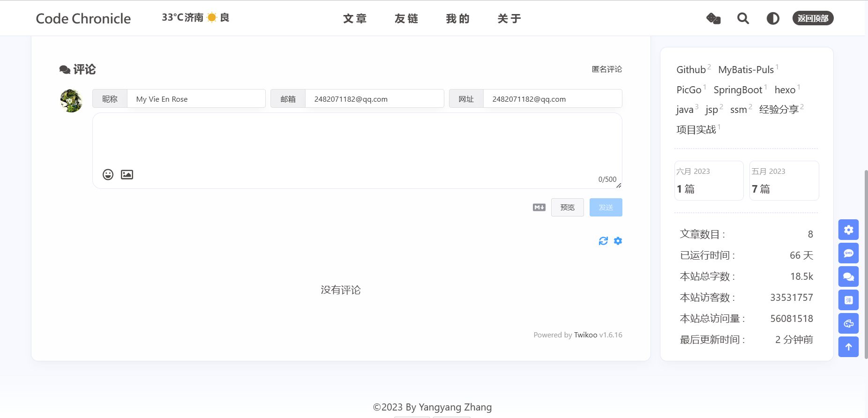Image resolution: width=868 pixels, height=418 pixels.
Task: Click the 发送 send button
Action: pyautogui.click(x=606, y=207)
